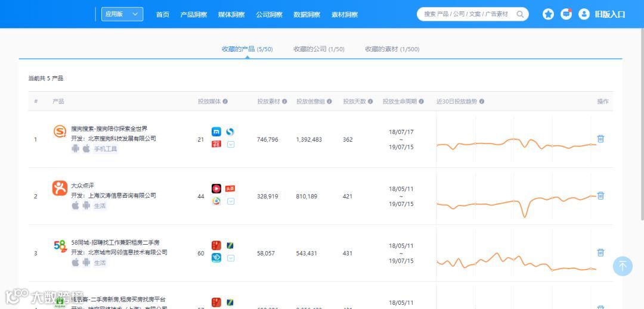Click blue swirl media icon in 搜狗搜索 row
The image size is (644, 309).
pyautogui.click(x=230, y=132)
